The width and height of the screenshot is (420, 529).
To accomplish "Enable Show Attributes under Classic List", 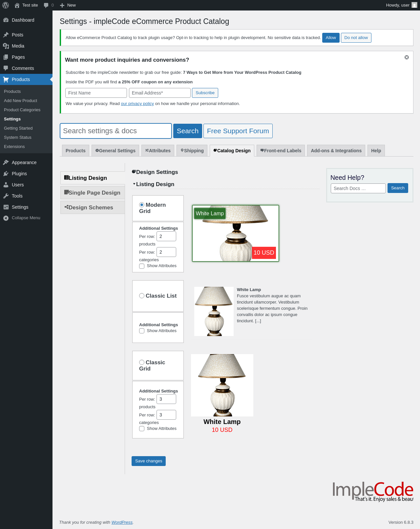I will coord(142,331).
